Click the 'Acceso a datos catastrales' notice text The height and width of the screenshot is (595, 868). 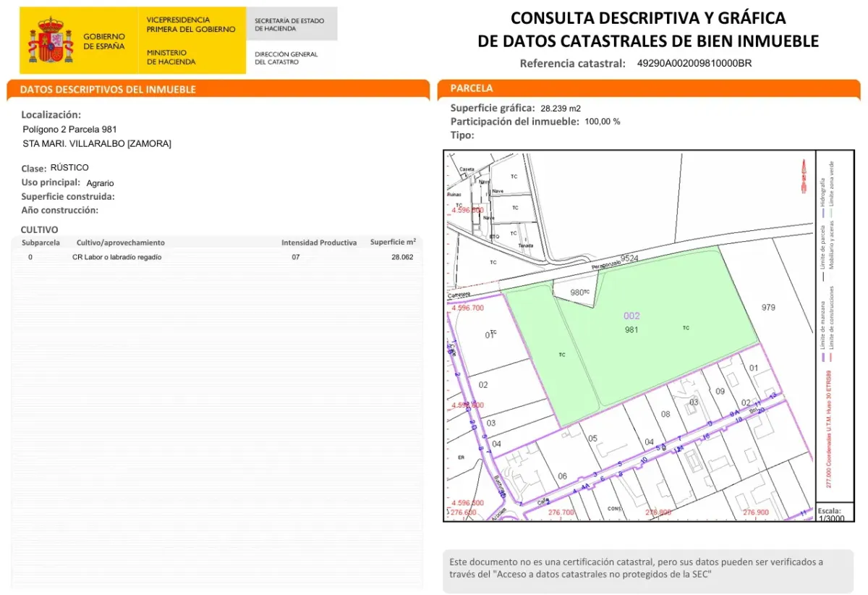(637, 568)
